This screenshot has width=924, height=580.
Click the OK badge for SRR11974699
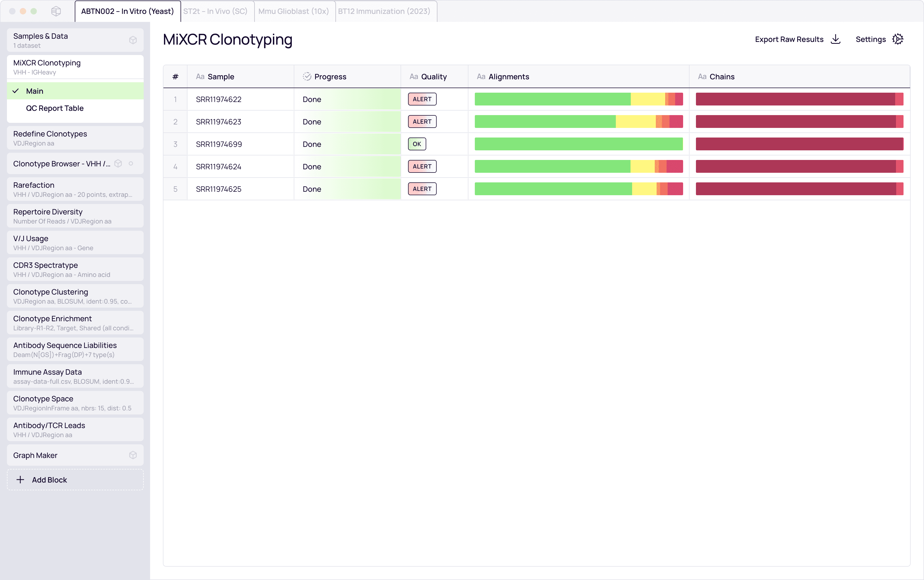coord(417,144)
